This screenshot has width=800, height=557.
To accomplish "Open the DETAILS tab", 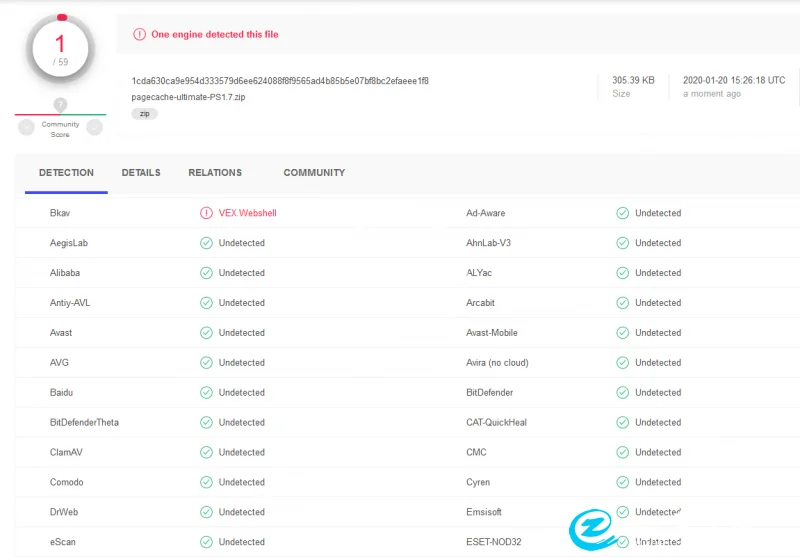I will coord(141,173).
